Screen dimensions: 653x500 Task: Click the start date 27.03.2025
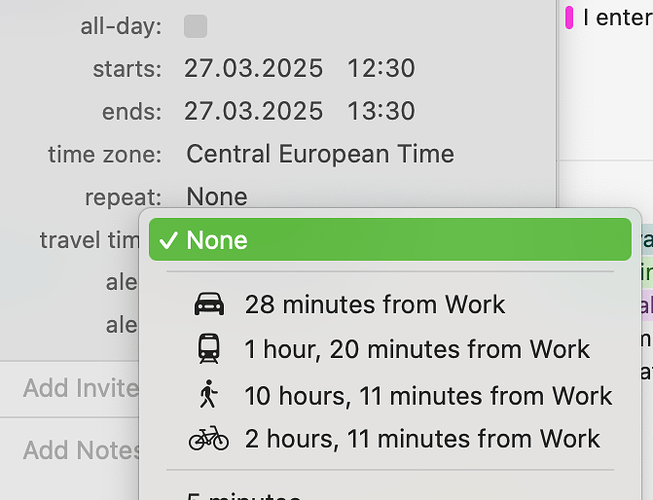coord(254,68)
